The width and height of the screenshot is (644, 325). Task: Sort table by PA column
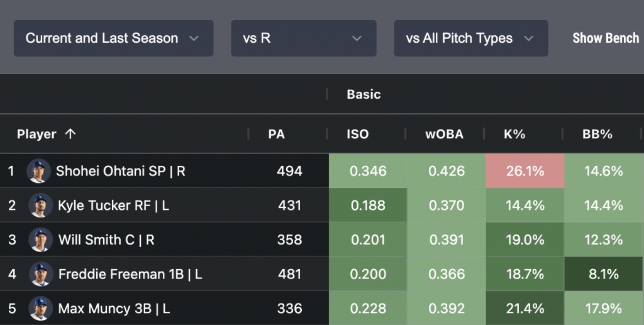click(x=277, y=134)
